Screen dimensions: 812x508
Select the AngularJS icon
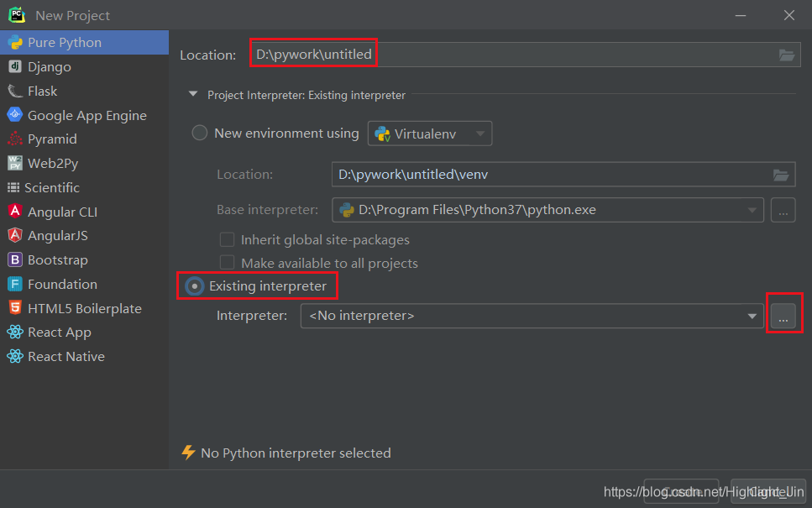[14, 236]
